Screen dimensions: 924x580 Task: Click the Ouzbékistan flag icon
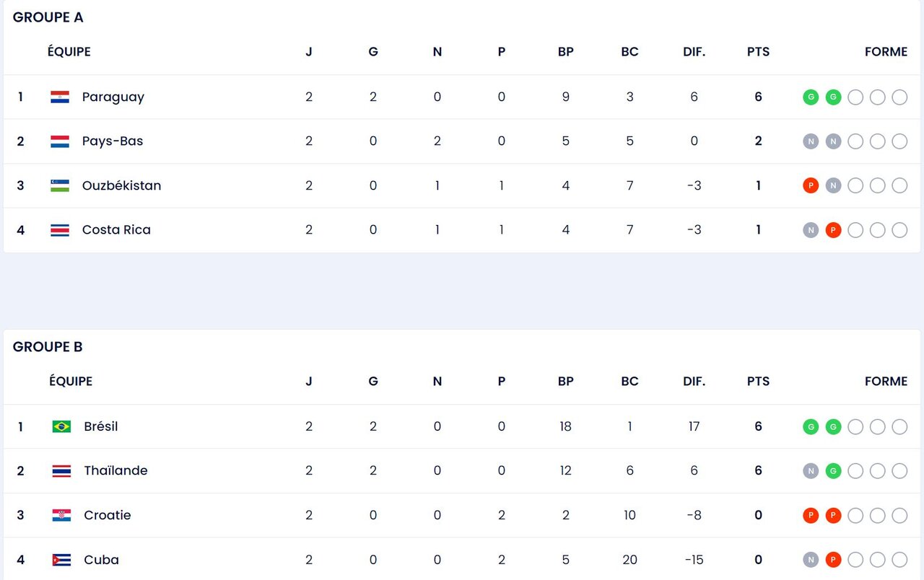[60, 185]
